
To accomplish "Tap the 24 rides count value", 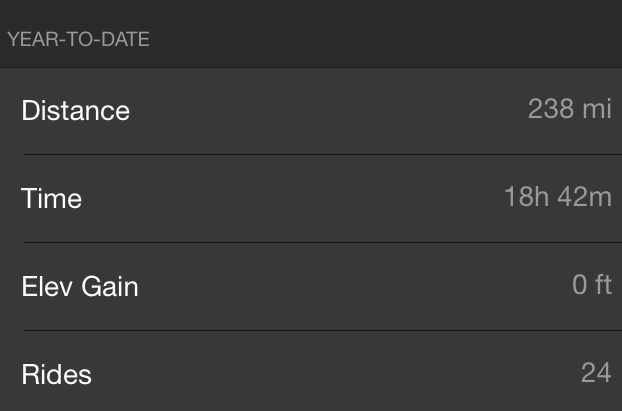I will pos(596,373).
